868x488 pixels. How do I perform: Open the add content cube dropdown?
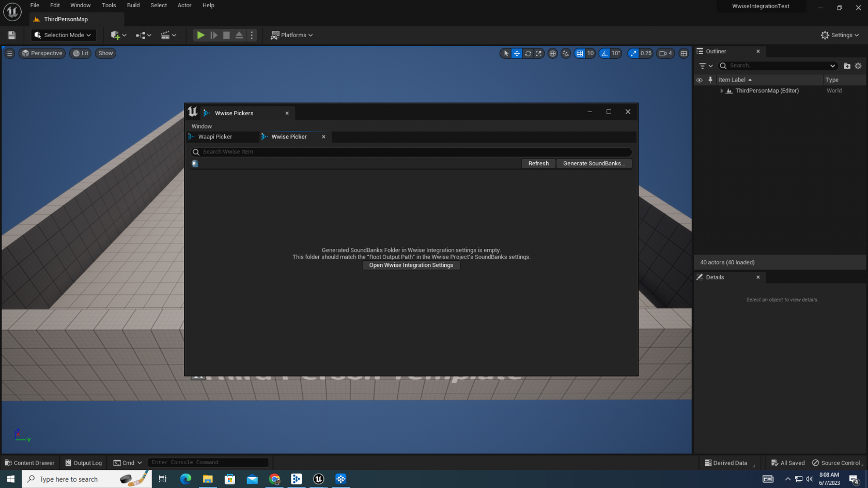click(x=118, y=35)
